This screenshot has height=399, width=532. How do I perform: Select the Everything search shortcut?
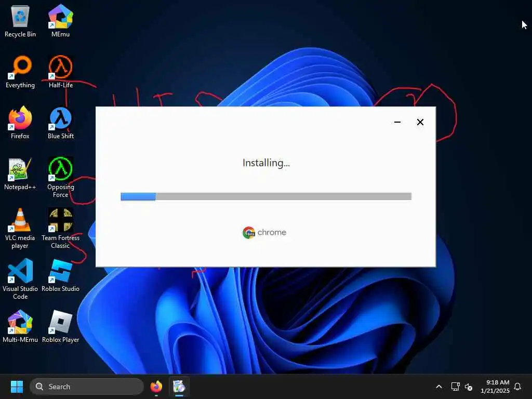[20, 72]
